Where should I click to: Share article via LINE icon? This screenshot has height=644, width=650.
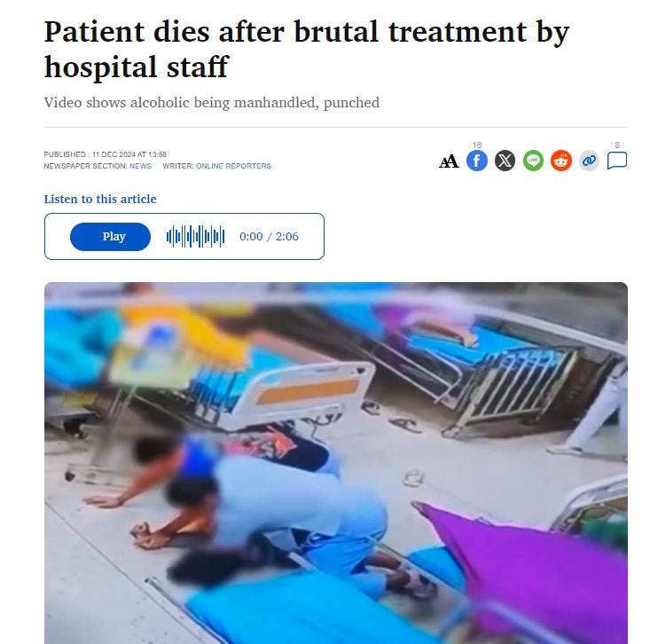click(x=533, y=161)
